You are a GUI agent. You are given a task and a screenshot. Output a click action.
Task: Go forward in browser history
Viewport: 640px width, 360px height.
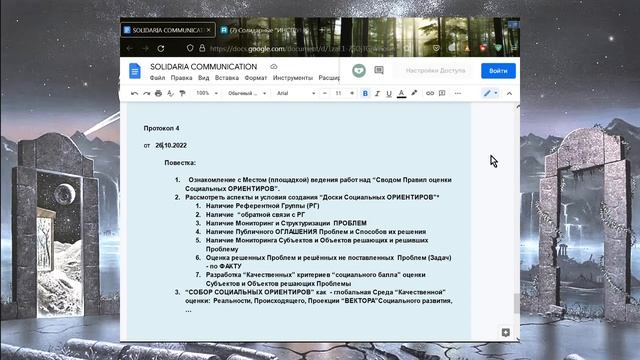[x=145, y=49]
